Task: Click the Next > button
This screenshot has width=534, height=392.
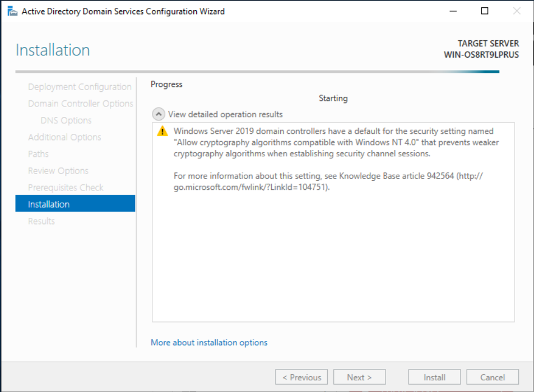Action: click(359, 377)
